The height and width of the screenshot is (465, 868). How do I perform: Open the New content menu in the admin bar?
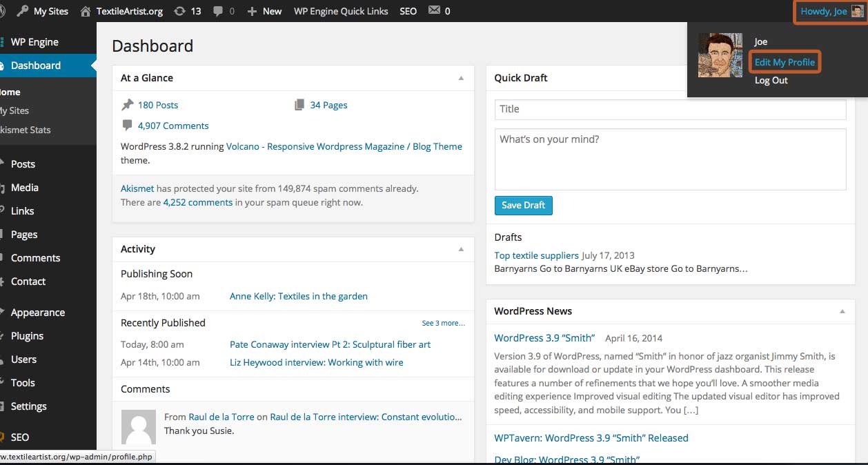pyautogui.click(x=264, y=11)
